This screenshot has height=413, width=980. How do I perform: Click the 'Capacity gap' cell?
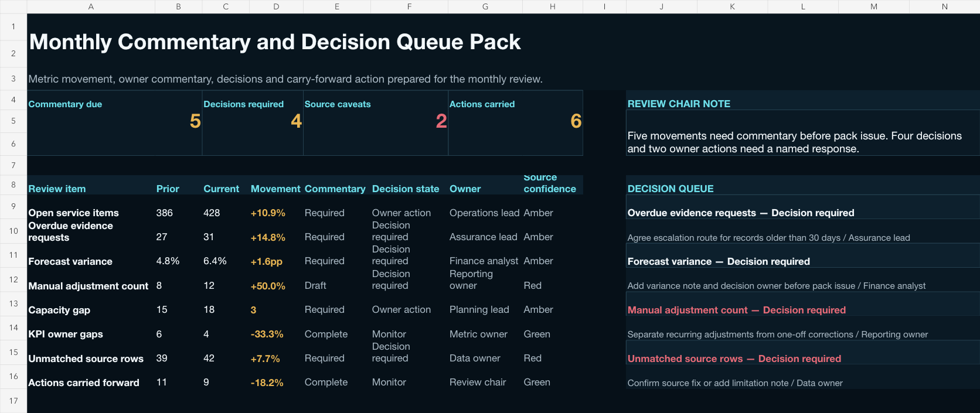(59, 310)
